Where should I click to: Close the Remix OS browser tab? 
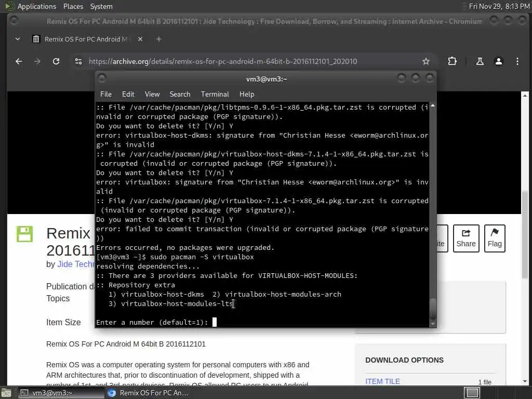click(140, 39)
